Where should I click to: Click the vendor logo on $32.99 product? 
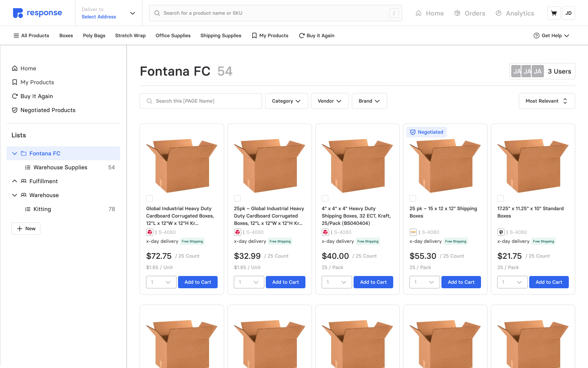[237, 232]
